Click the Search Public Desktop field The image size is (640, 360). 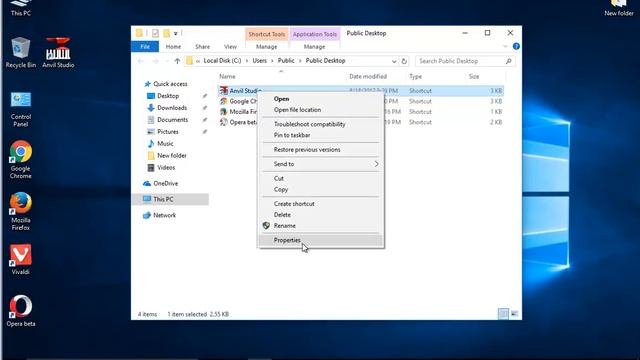(465, 61)
